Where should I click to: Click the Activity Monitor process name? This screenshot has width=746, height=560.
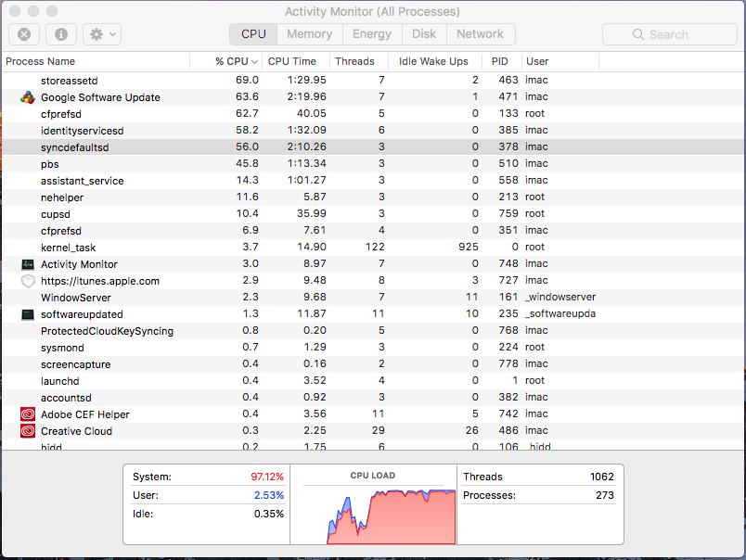tap(79, 264)
